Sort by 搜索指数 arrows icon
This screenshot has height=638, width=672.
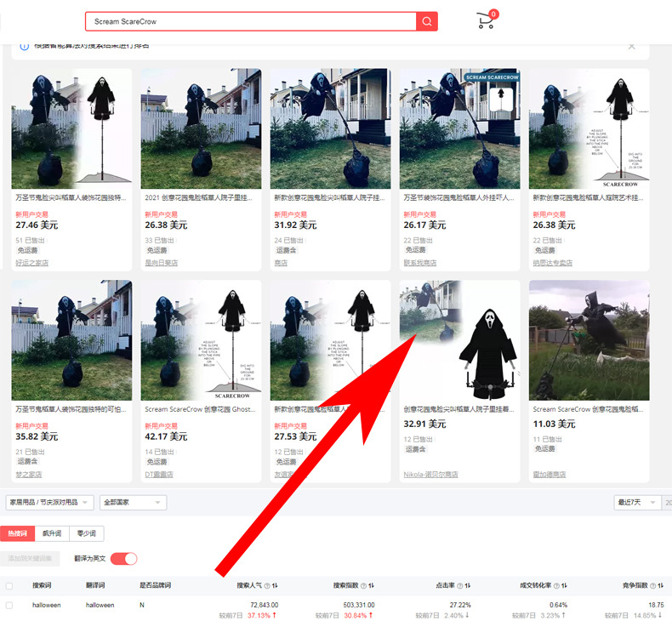371,585
